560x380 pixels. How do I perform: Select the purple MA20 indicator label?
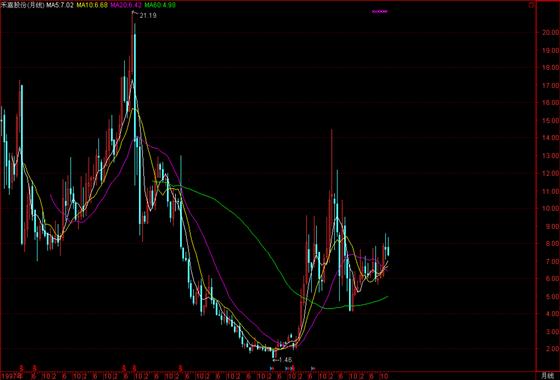(x=126, y=5)
